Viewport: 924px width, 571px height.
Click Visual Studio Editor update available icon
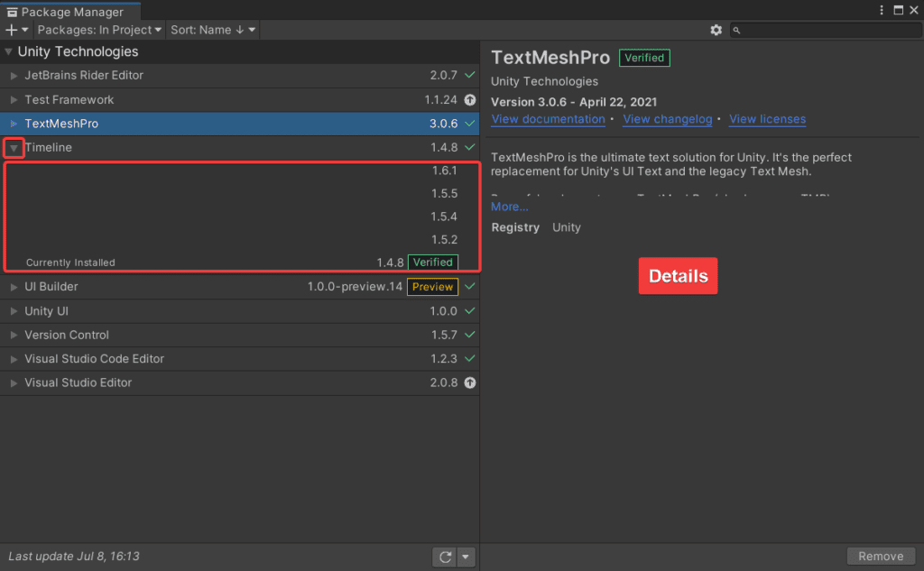coord(469,383)
